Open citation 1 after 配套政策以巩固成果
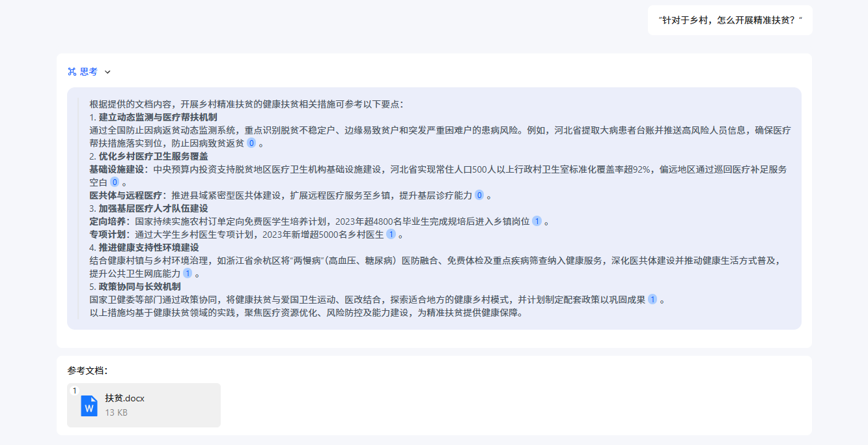 (x=652, y=300)
